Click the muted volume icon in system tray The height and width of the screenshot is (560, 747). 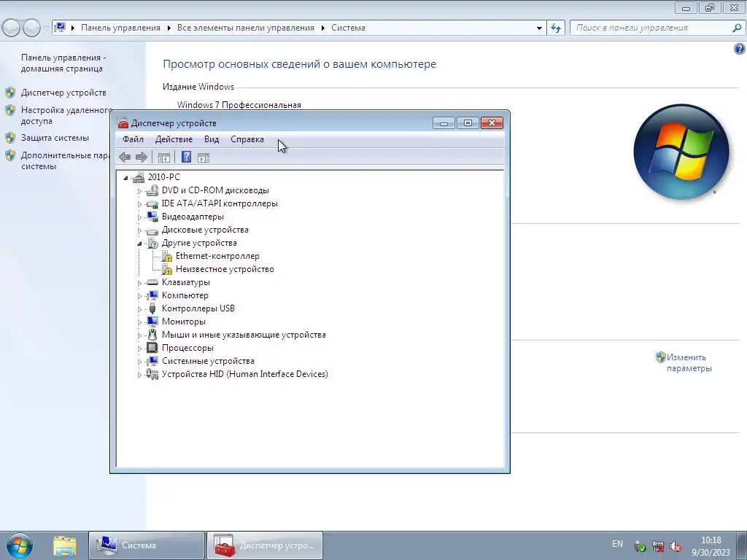point(675,546)
